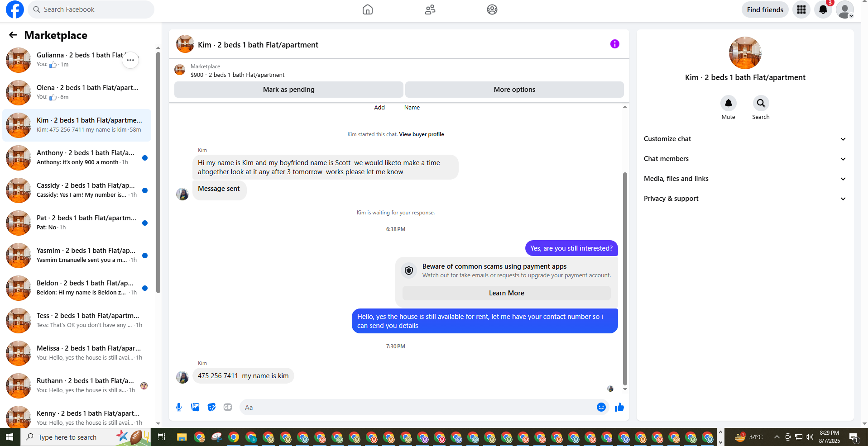Open options menu for Gulianna conversation
868x446 pixels.
click(x=130, y=60)
